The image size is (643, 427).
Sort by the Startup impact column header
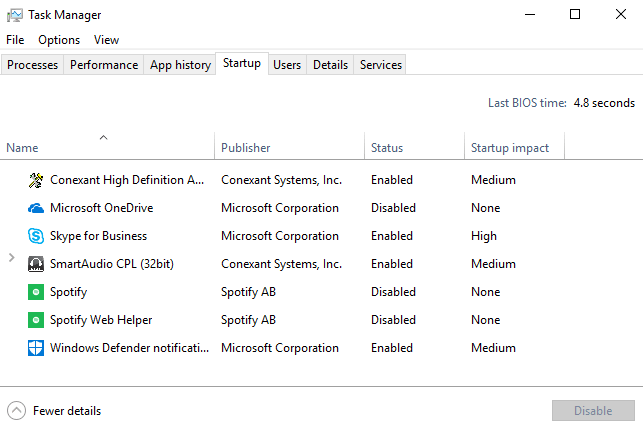[x=515, y=146]
